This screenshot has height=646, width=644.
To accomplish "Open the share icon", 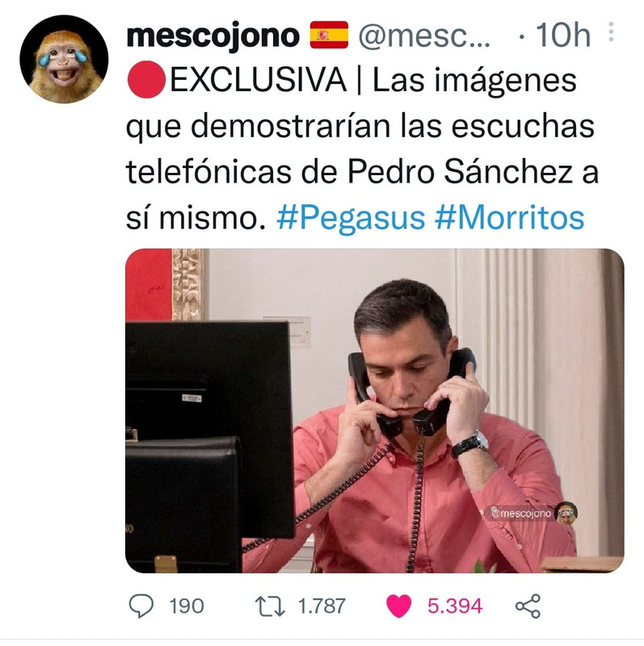I will click(x=528, y=606).
